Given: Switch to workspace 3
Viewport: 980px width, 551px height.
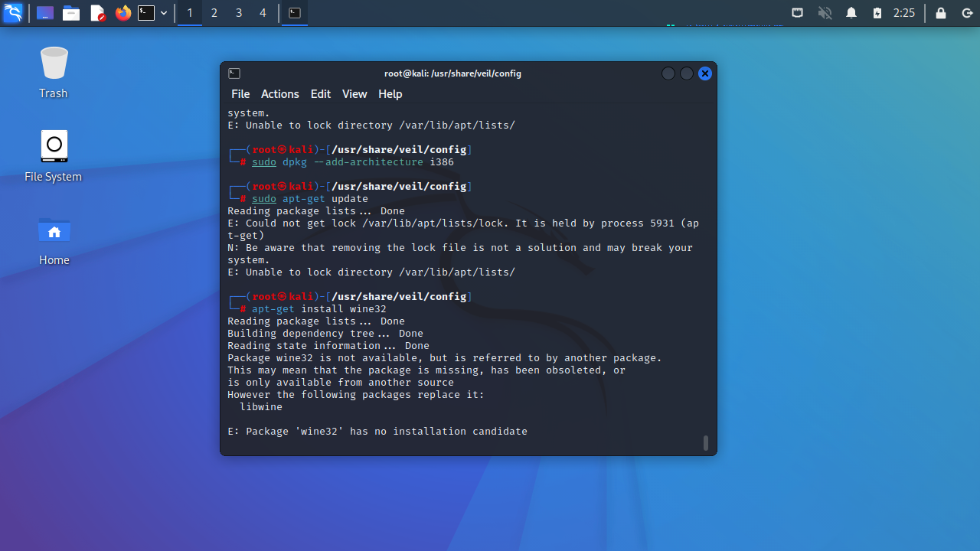Looking at the screenshot, I should pos(239,13).
